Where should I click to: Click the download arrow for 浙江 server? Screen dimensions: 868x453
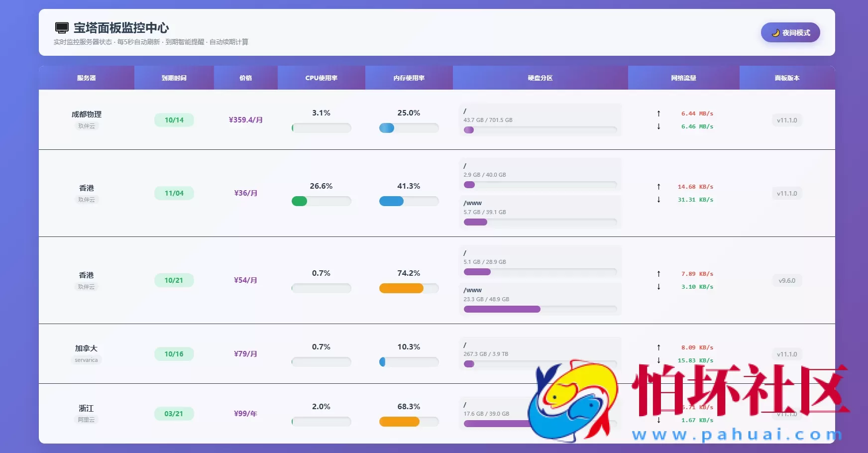pos(658,420)
